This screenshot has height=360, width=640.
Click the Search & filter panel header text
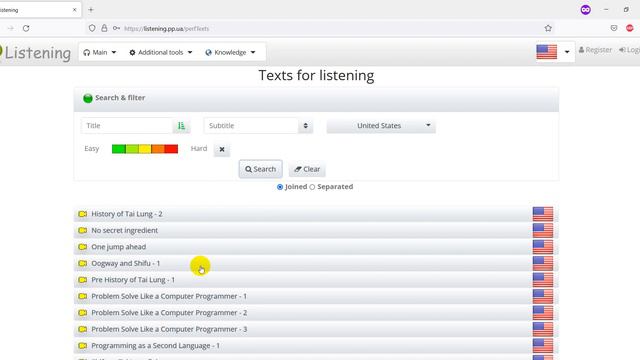tap(120, 98)
